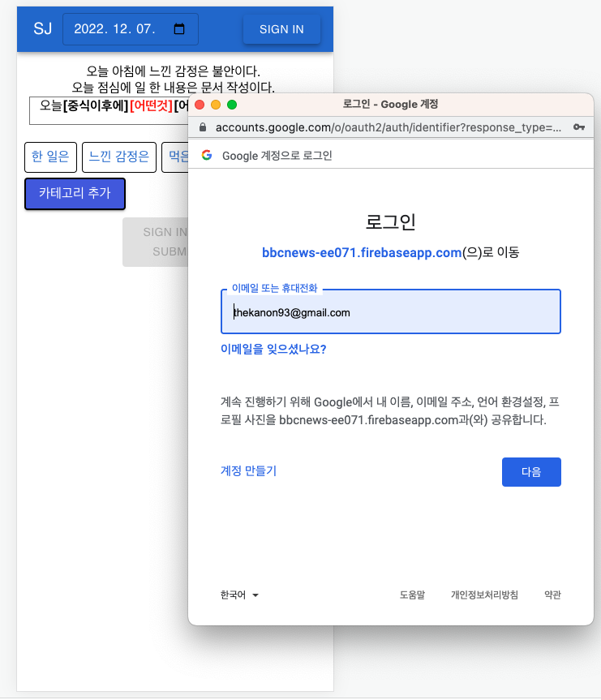Image resolution: width=601 pixels, height=700 pixels.
Task: Click the 오늘 아침에 느낀 감정은 불안이다 line
Action: click(x=174, y=71)
